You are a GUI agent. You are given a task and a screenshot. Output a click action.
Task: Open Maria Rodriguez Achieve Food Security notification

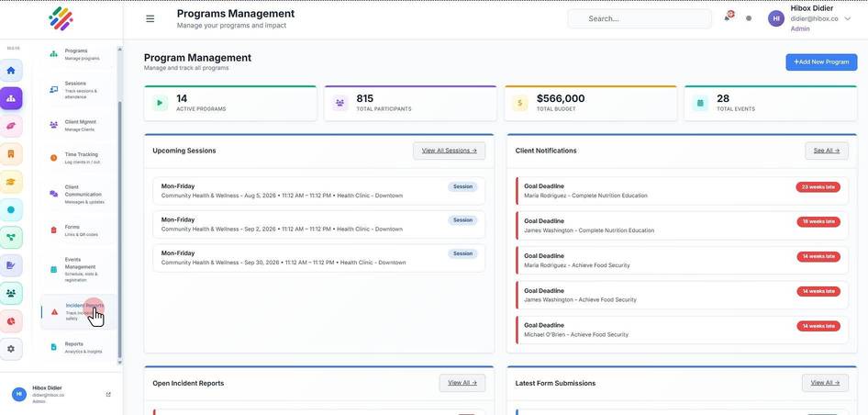(x=682, y=261)
